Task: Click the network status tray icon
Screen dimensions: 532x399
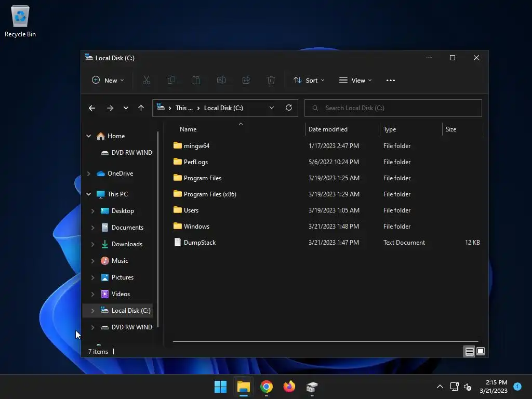Action: pos(454,387)
